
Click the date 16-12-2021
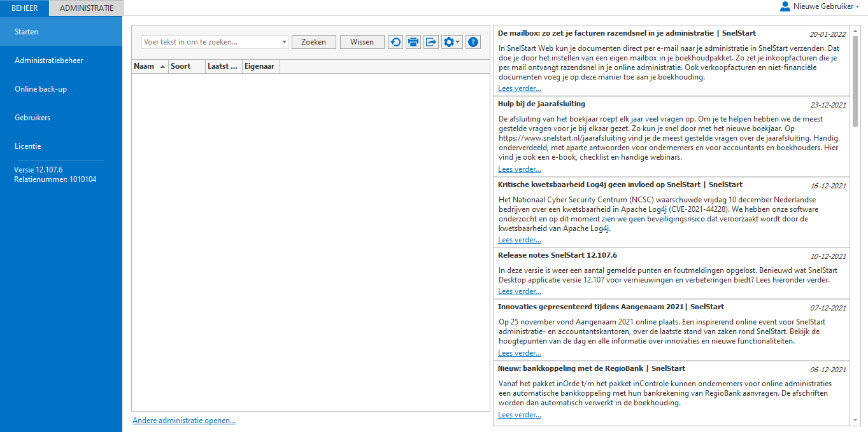tap(828, 186)
